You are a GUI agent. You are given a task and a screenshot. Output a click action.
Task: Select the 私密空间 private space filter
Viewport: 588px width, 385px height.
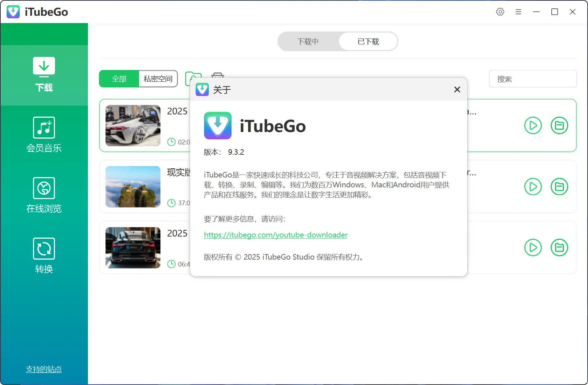[158, 79]
